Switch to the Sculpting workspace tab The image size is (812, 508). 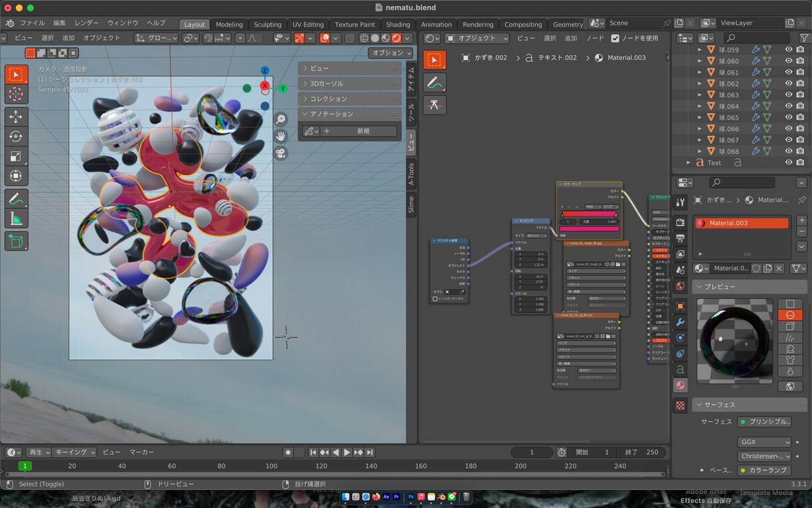coord(267,25)
